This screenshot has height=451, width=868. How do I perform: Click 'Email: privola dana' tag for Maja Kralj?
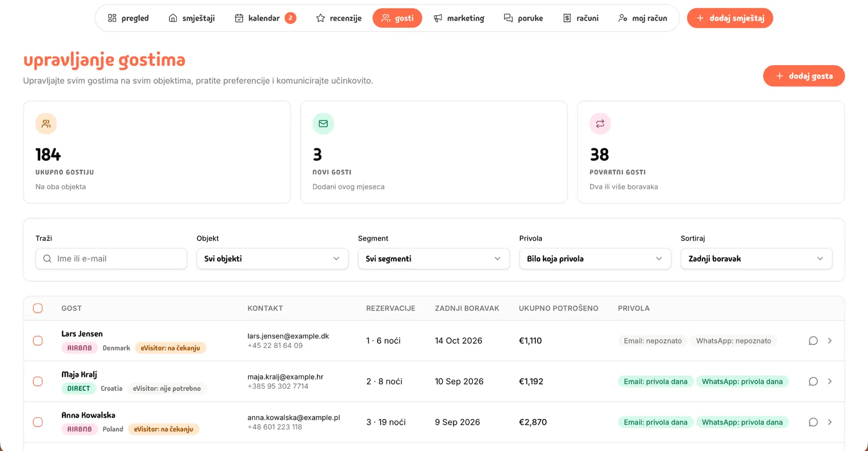(655, 382)
